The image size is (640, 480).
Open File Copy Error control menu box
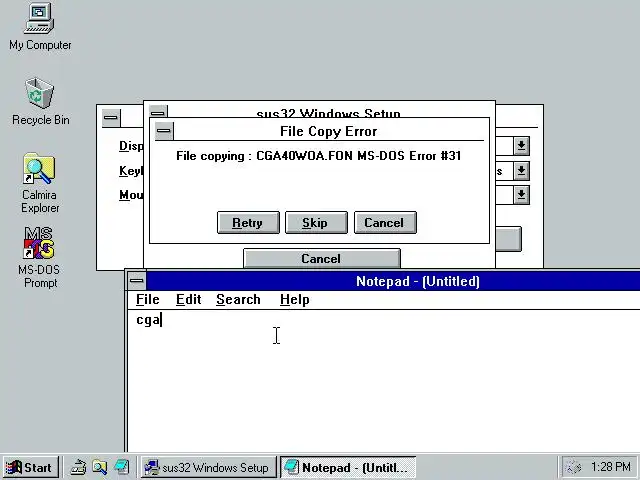(164, 131)
